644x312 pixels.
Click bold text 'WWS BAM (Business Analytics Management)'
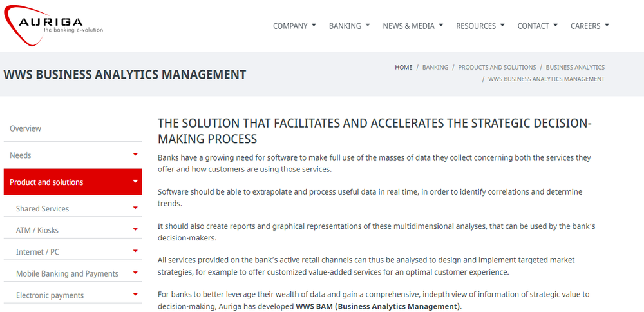(x=378, y=306)
